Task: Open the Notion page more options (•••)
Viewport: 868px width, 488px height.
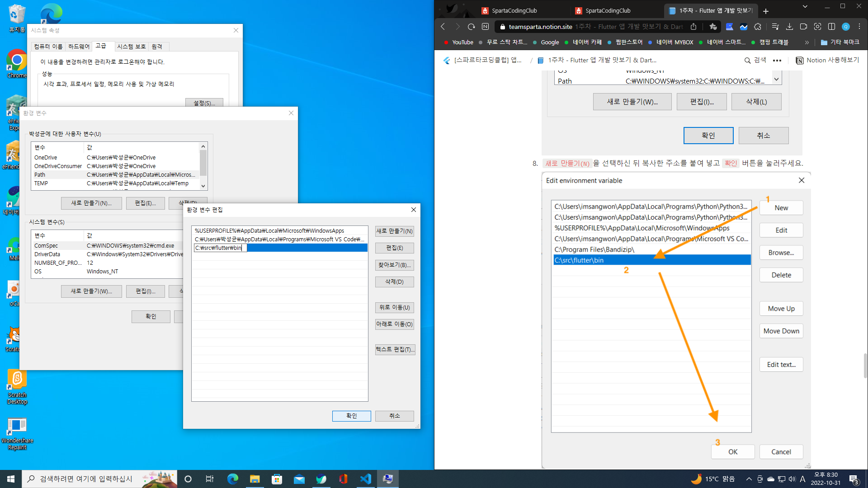Action: [777, 60]
